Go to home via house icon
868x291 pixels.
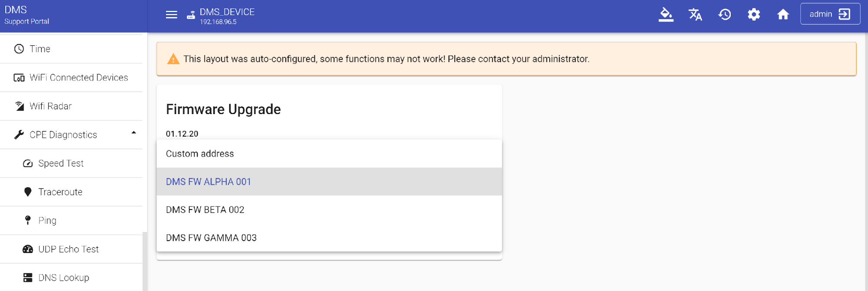(783, 14)
